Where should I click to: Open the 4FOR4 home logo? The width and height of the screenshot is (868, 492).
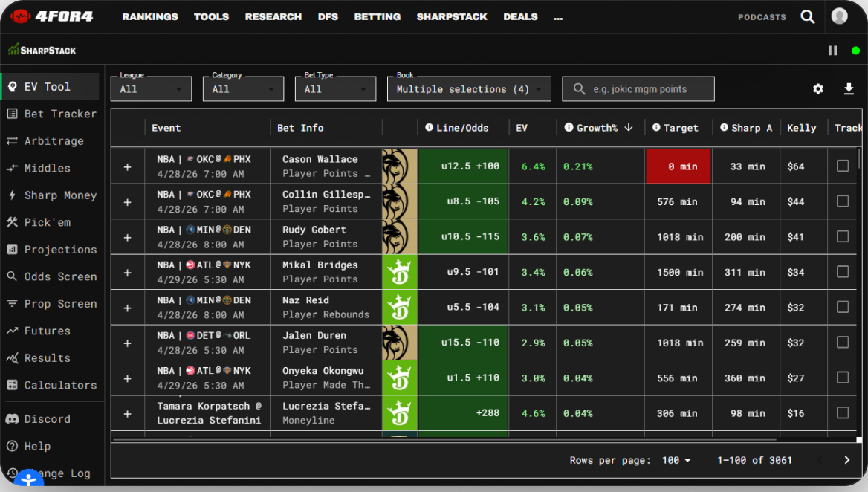51,16
